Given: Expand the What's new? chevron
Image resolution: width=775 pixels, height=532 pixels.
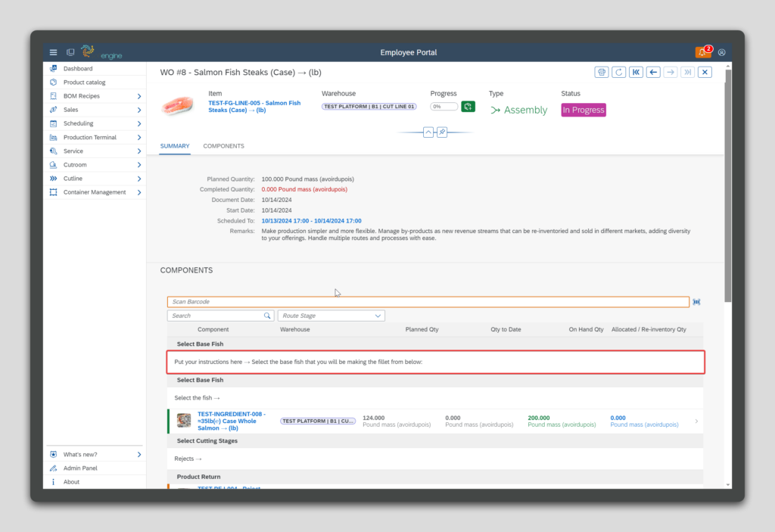Looking at the screenshot, I should 139,454.
